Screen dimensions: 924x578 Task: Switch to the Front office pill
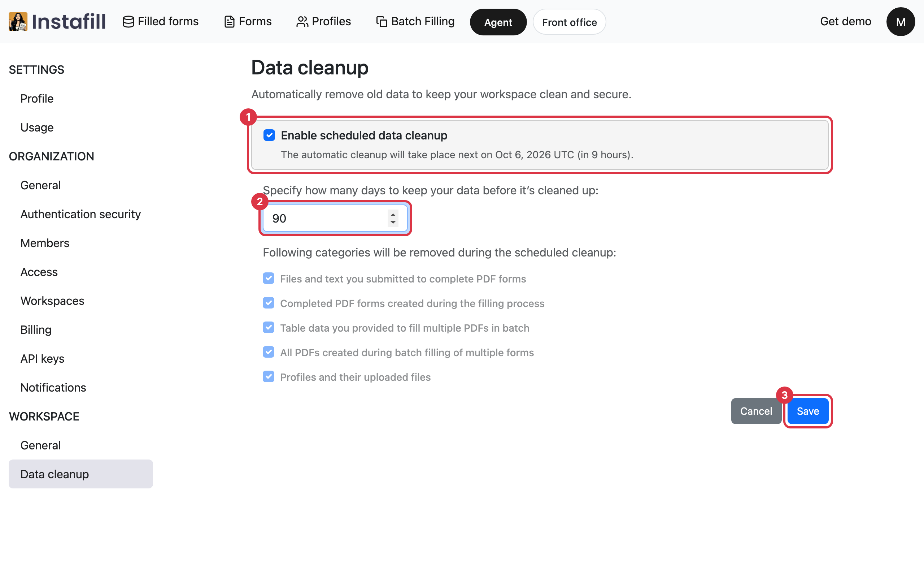pos(569,22)
